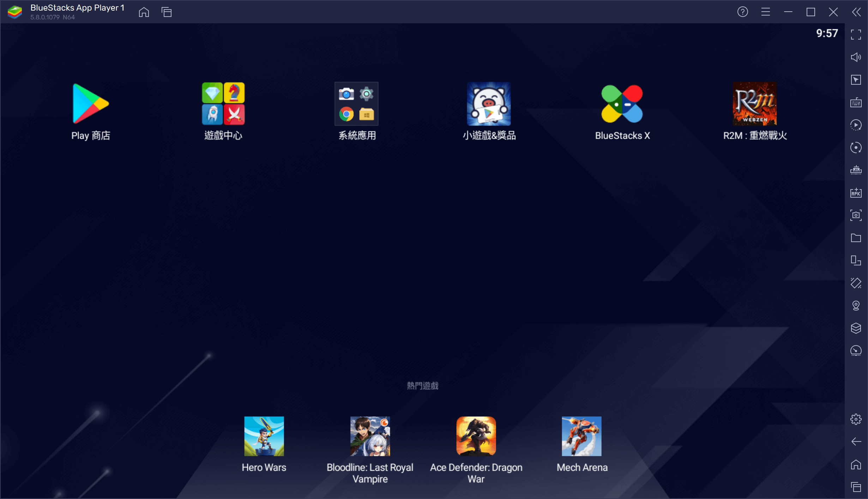Launch R2M：重燃戰火 game
The height and width of the screenshot is (499, 868).
(x=754, y=104)
